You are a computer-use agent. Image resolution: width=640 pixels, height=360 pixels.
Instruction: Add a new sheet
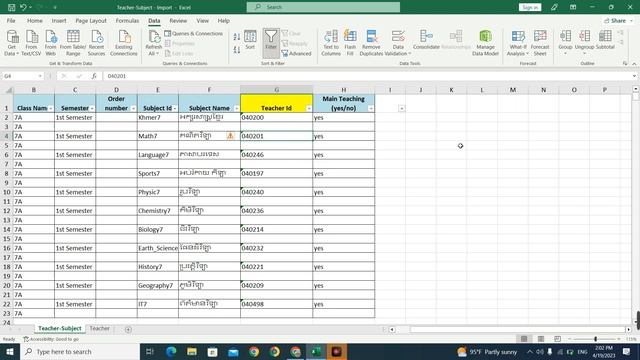click(128, 329)
